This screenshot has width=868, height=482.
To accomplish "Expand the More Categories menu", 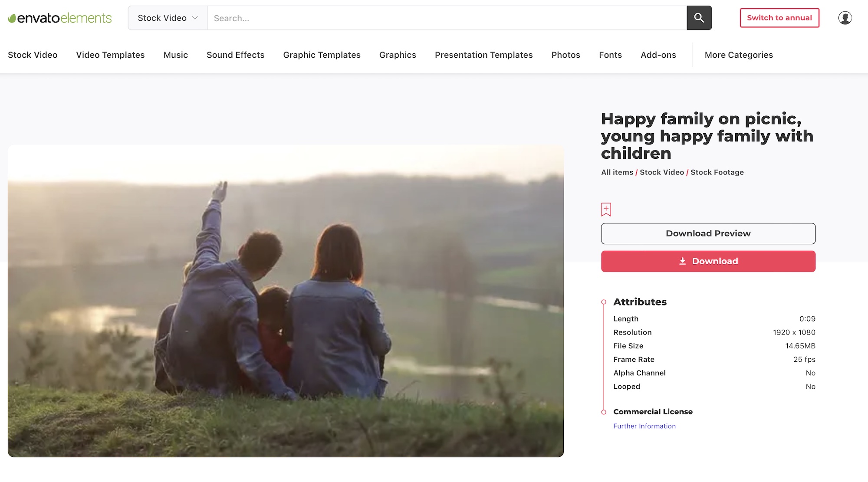I will (738, 55).
